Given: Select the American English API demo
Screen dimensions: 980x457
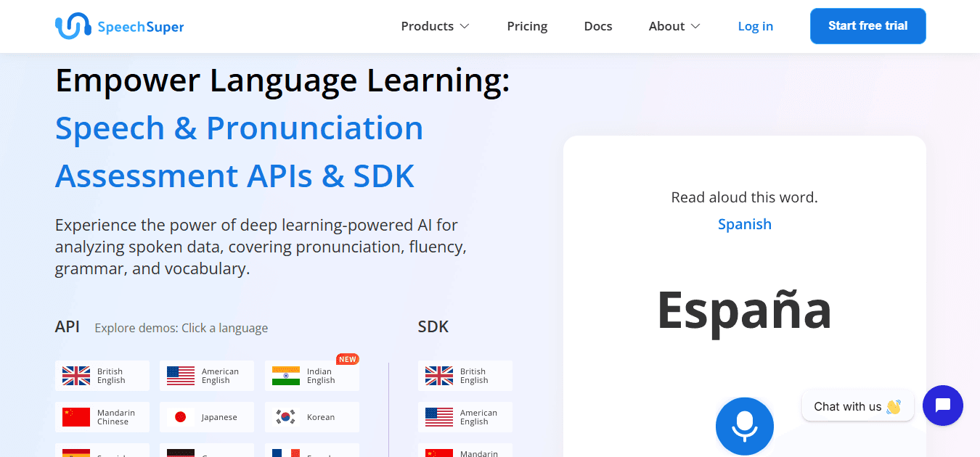Looking at the screenshot, I should (x=207, y=376).
